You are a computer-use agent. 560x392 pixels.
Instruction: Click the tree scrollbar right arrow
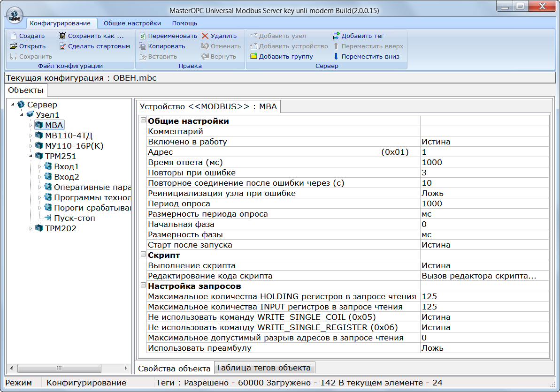coord(126,368)
